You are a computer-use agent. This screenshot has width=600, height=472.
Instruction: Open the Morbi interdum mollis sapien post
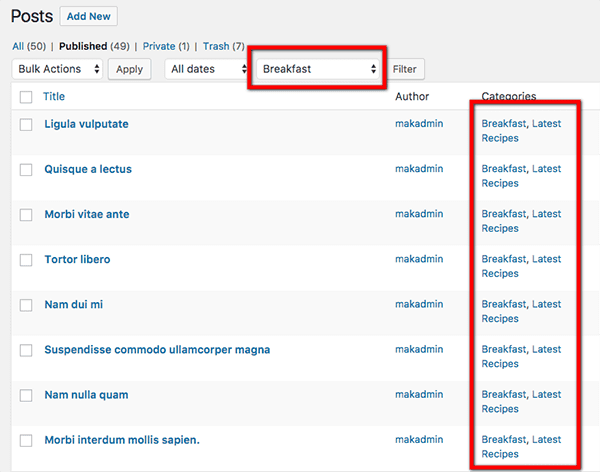pyautogui.click(x=122, y=440)
